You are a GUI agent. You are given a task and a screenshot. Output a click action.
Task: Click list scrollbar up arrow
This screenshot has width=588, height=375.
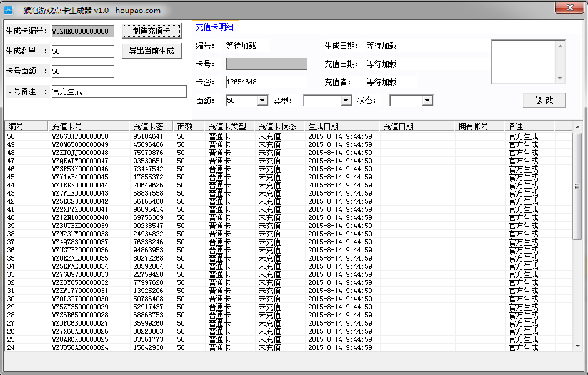point(577,127)
